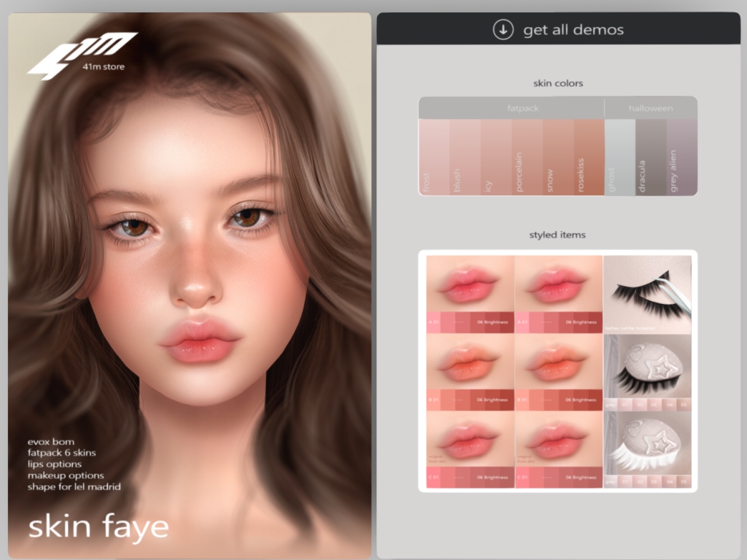Open the white lashes star eyeshadow thumbnail
This screenshot has height=560, width=747.
pyautogui.click(x=648, y=450)
